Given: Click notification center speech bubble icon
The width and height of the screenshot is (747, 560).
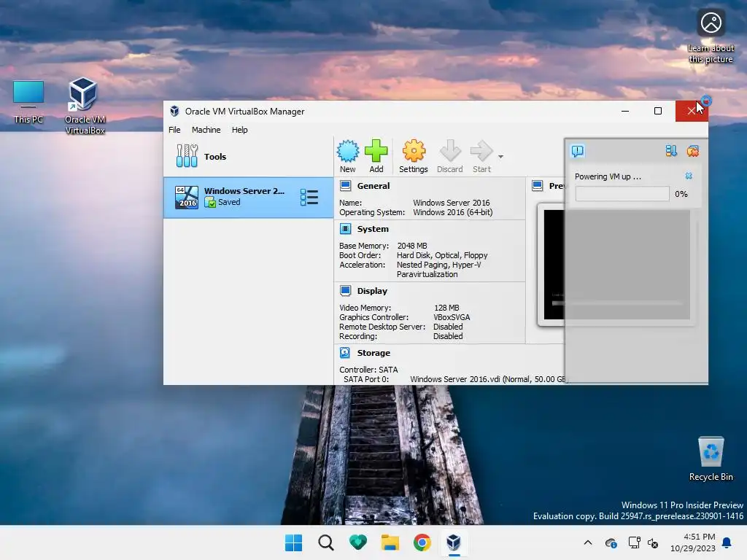Looking at the screenshot, I should tap(578, 152).
